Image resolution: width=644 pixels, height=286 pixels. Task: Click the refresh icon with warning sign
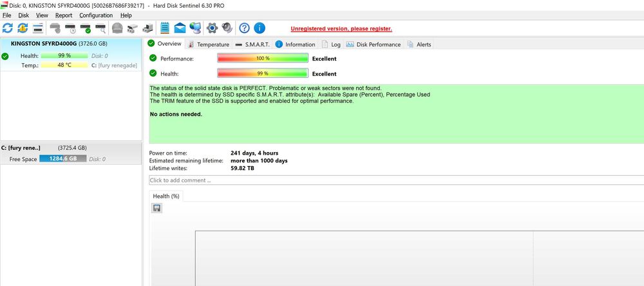(x=23, y=28)
